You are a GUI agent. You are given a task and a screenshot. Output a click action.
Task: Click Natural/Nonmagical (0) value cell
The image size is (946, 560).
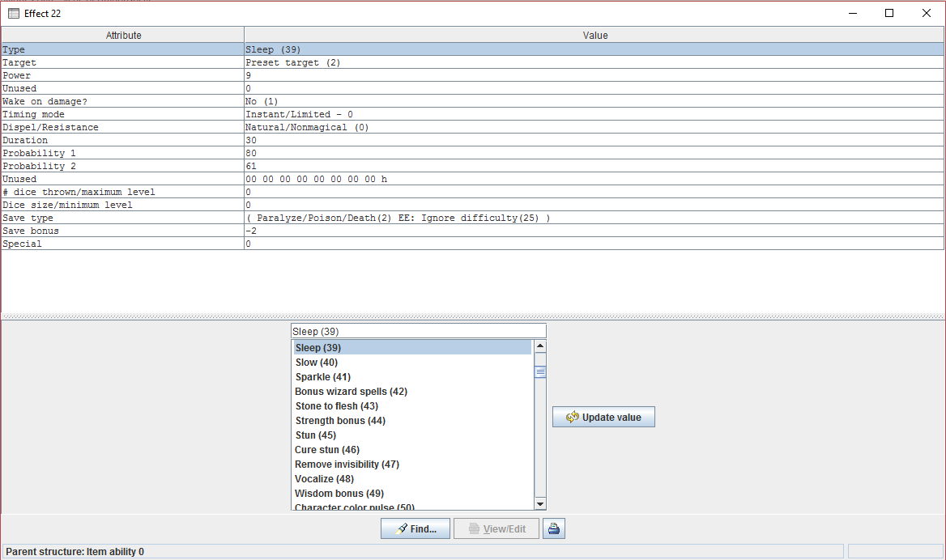tap(594, 127)
